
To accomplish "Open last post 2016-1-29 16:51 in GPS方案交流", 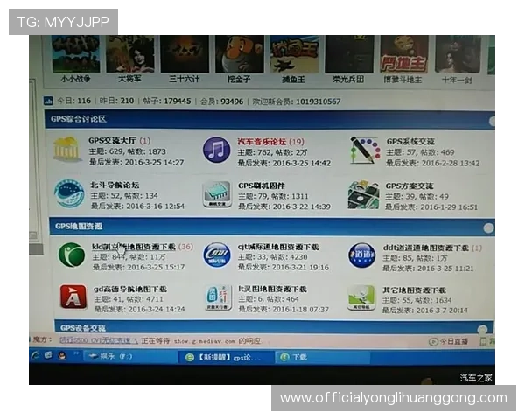I will pos(449,207).
